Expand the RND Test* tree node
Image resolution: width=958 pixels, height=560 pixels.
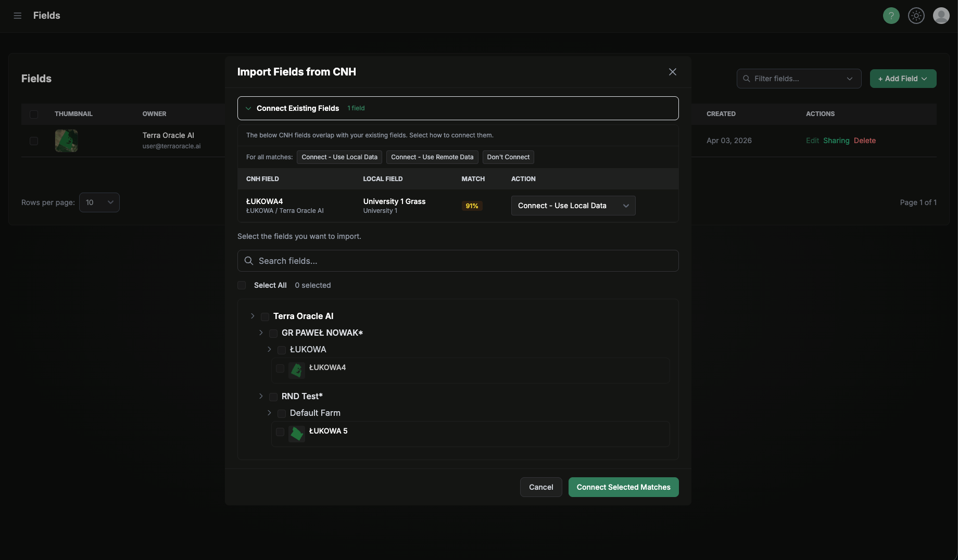coord(261,397)
